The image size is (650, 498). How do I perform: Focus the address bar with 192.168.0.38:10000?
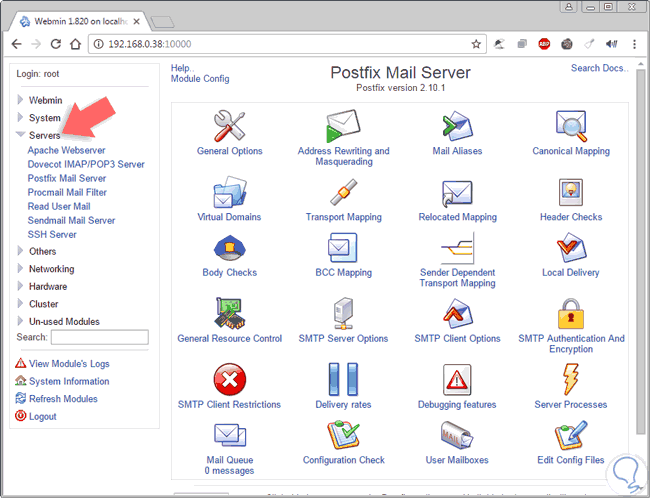[286, 44]
